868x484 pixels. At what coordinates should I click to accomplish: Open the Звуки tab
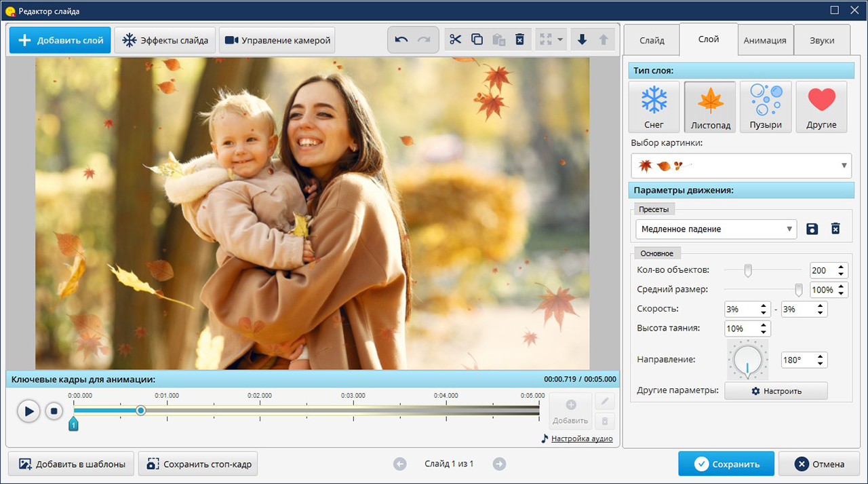tap(822, 40)
